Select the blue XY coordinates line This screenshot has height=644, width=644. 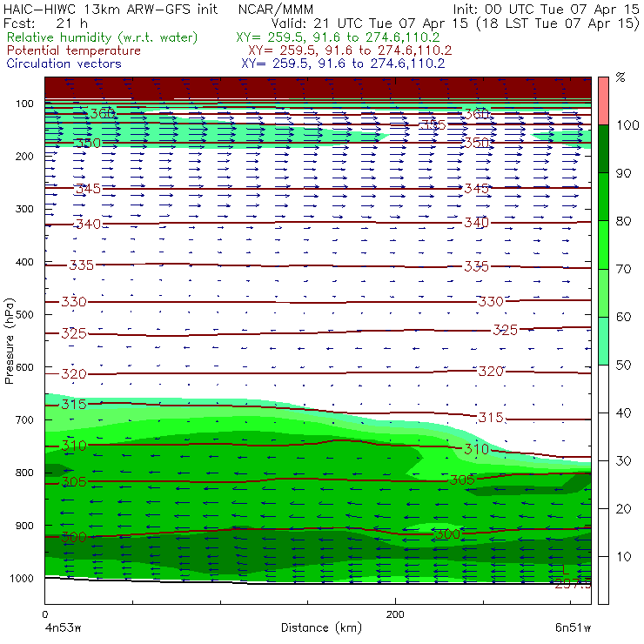(x=343, y=64)
